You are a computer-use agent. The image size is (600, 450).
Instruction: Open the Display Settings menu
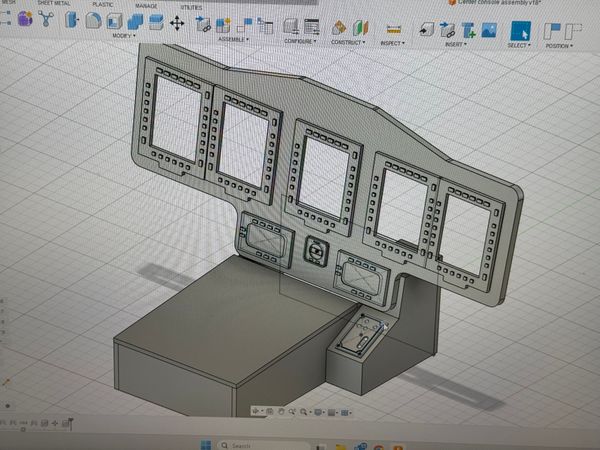[319, 412]
